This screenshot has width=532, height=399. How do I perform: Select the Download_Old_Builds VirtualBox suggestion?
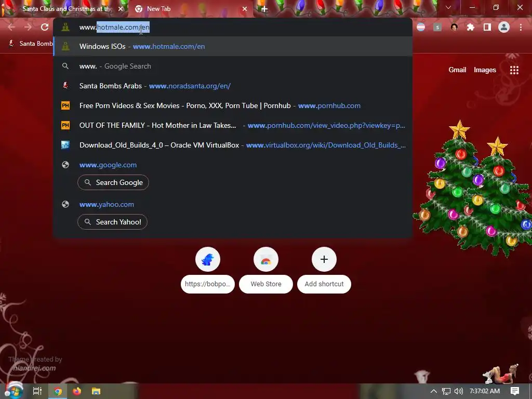233,145
